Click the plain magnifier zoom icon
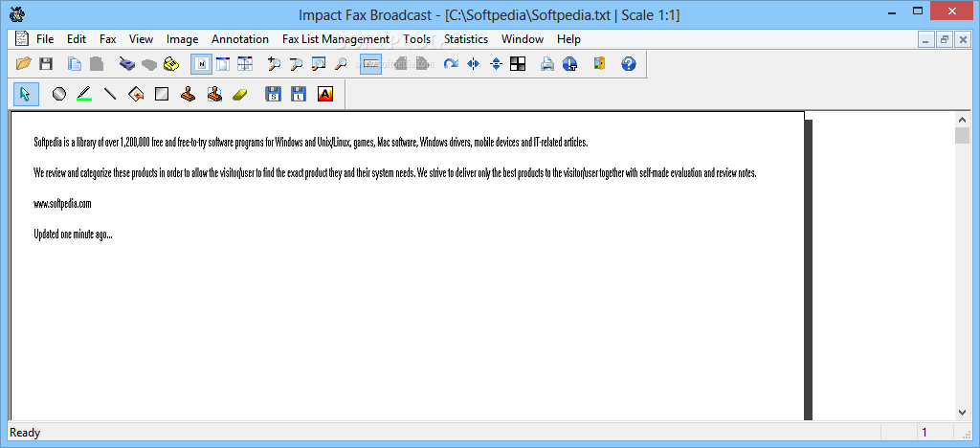 pos(341,64)
